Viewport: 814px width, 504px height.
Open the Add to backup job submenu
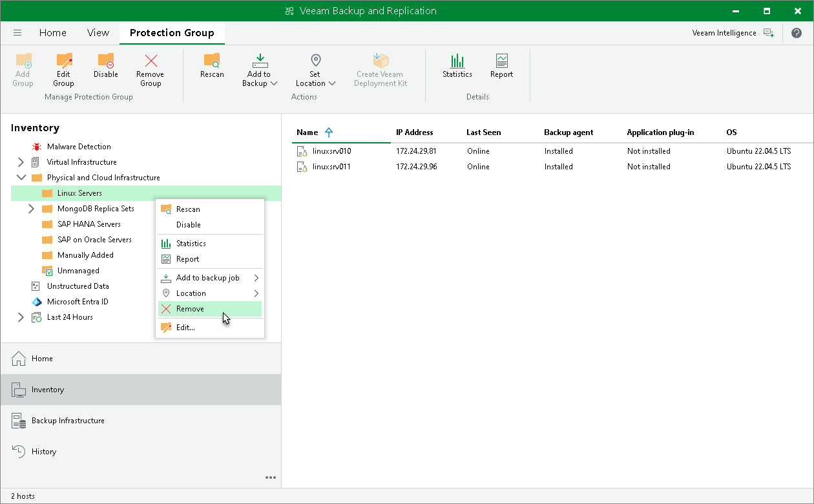(210, 278)
